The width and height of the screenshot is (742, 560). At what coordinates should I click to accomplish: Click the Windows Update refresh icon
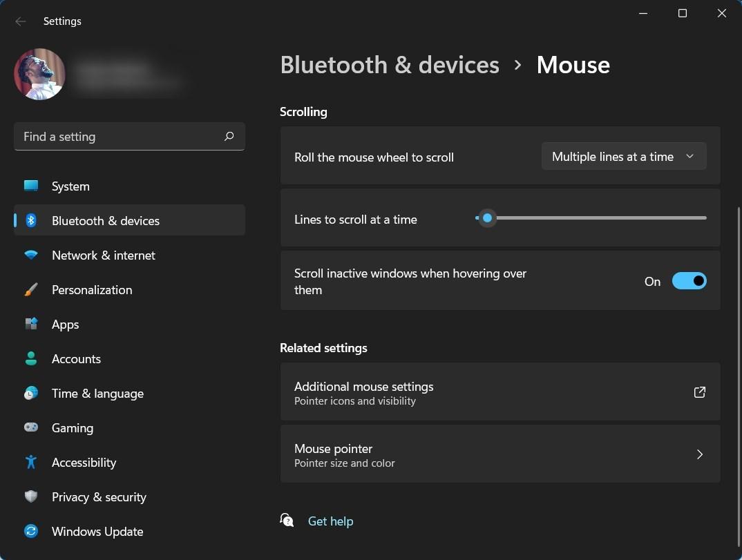coord(31,531)
